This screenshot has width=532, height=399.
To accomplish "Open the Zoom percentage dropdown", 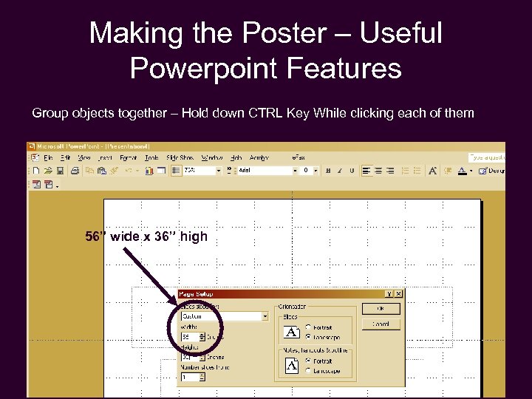I will point(219,171).
